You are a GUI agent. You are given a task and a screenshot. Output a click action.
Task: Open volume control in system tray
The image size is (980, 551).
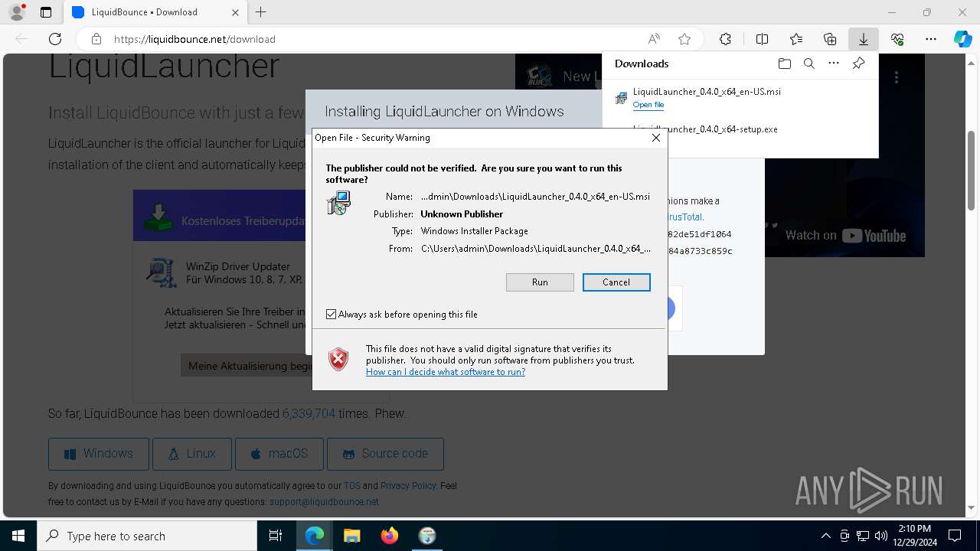click(x=881, y=536)
